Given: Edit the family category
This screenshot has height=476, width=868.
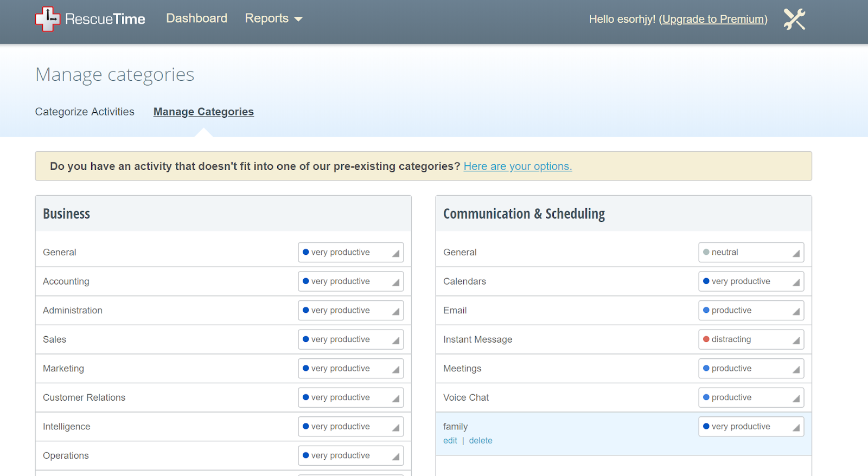Looking at the screenshot, I should pos(450,441).
